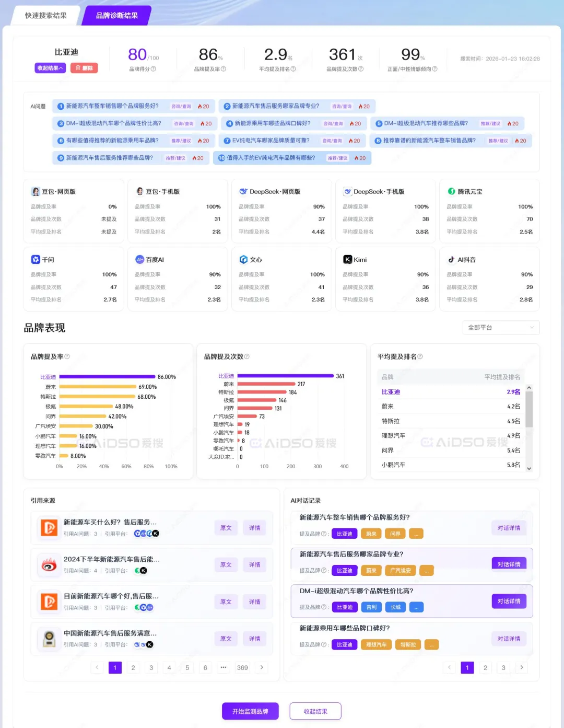Click the Kimi platform logo icon
564x728 pixels.
(x=347, y=260)
